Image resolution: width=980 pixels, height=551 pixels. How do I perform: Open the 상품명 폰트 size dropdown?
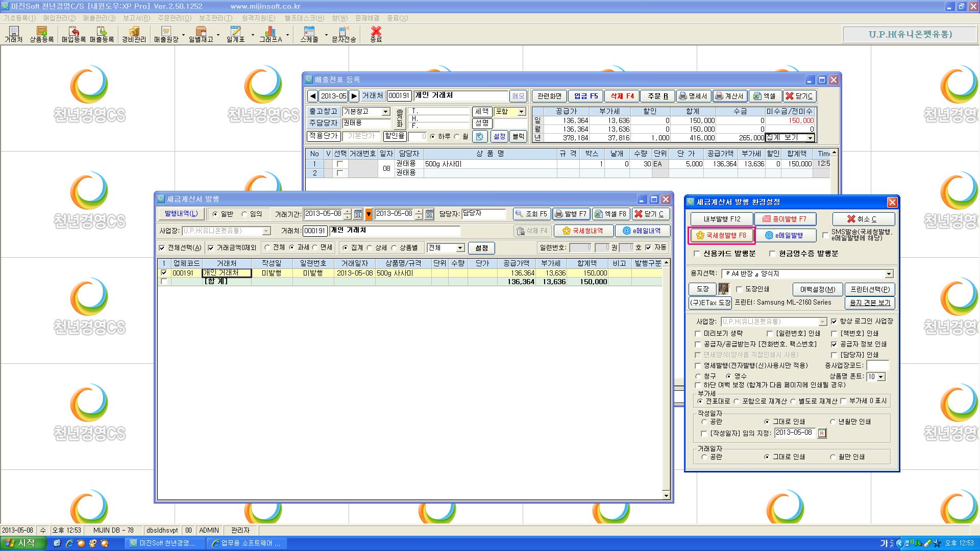click(881, 377)
